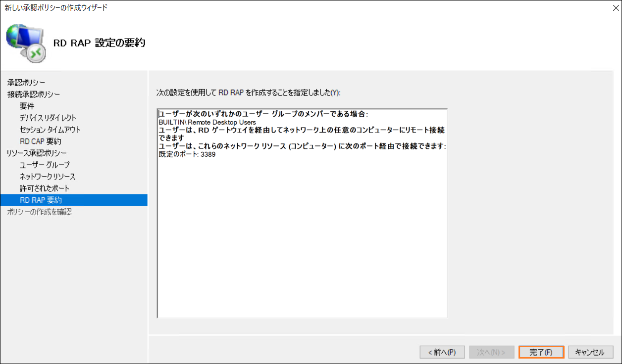Open the デバイス リダイレクト step

[48, 118]
